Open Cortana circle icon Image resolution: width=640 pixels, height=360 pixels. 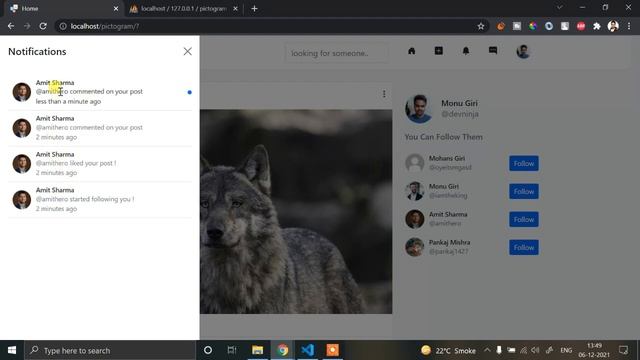pos(208,350)
